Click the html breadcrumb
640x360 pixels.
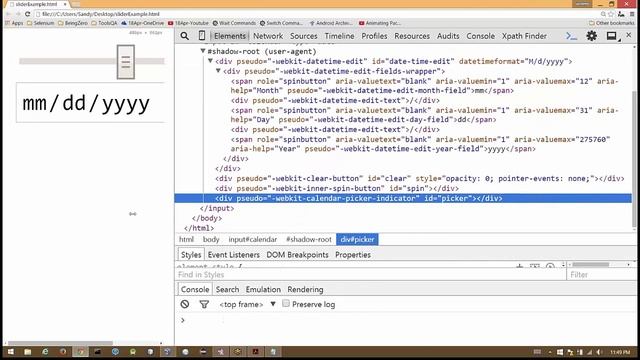pos(186,239)
